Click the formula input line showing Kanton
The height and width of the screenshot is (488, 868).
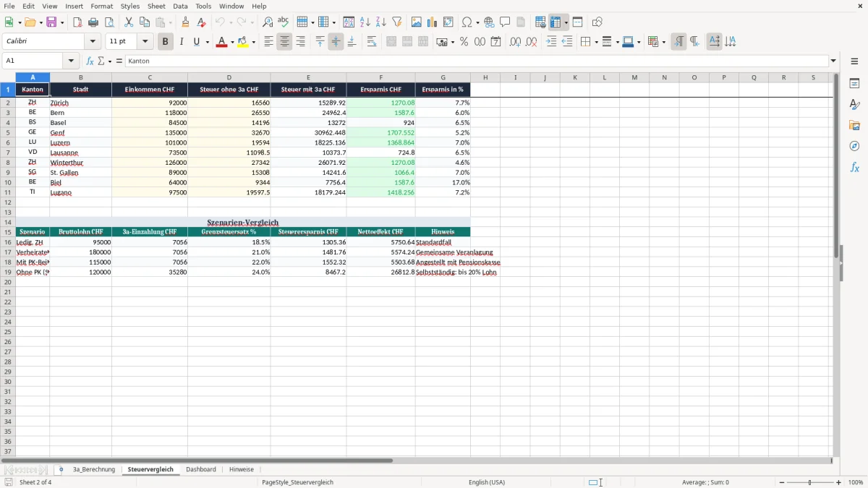(476, 61)
